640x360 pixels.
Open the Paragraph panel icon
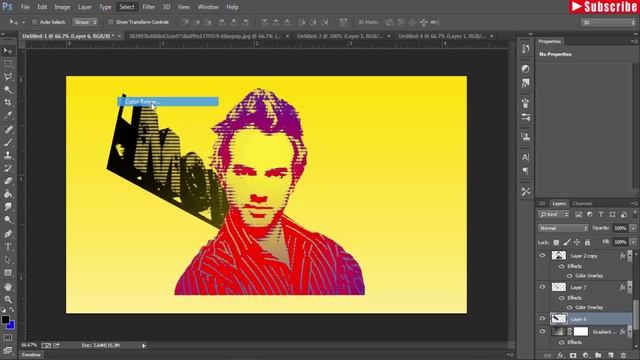coord(525,171)
